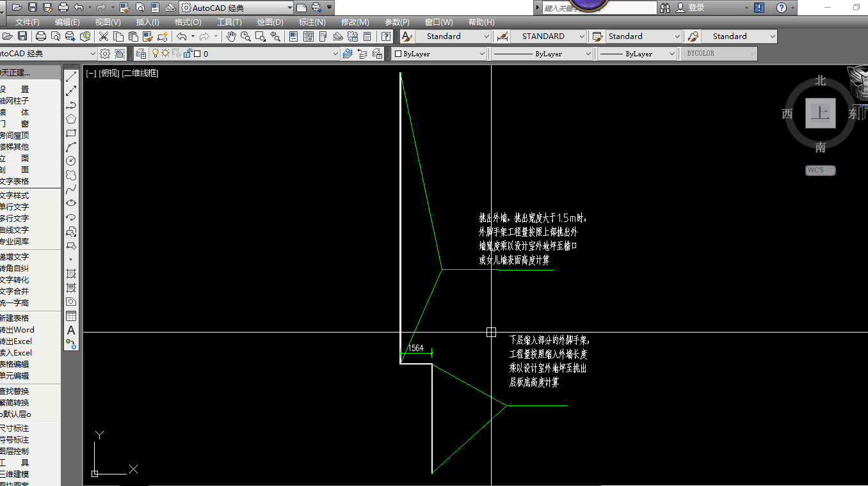This screenshot has height=486, width=868.
Task: Select the Rectangle draw tool
Action: (x=71, y=133)
